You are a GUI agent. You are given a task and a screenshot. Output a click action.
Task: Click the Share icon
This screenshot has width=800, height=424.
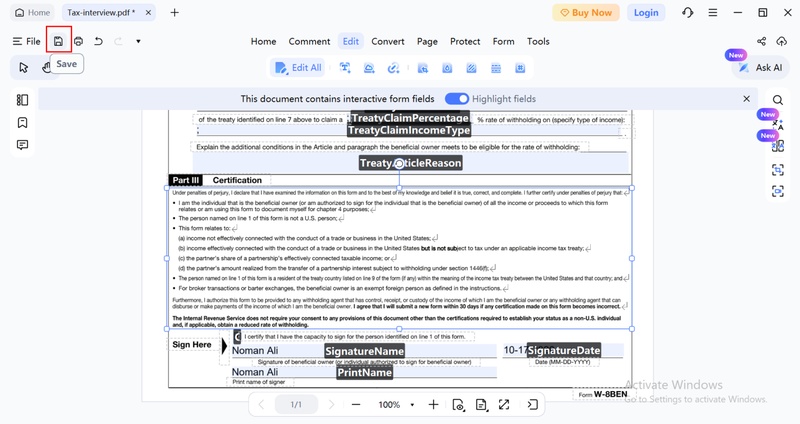point(761,41)
